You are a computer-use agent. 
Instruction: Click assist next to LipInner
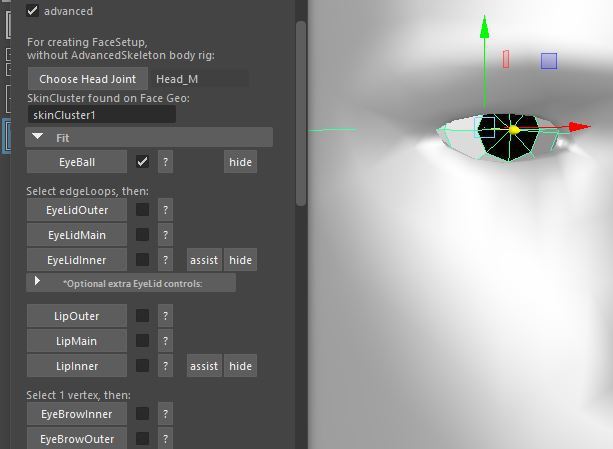pos(204,366)
